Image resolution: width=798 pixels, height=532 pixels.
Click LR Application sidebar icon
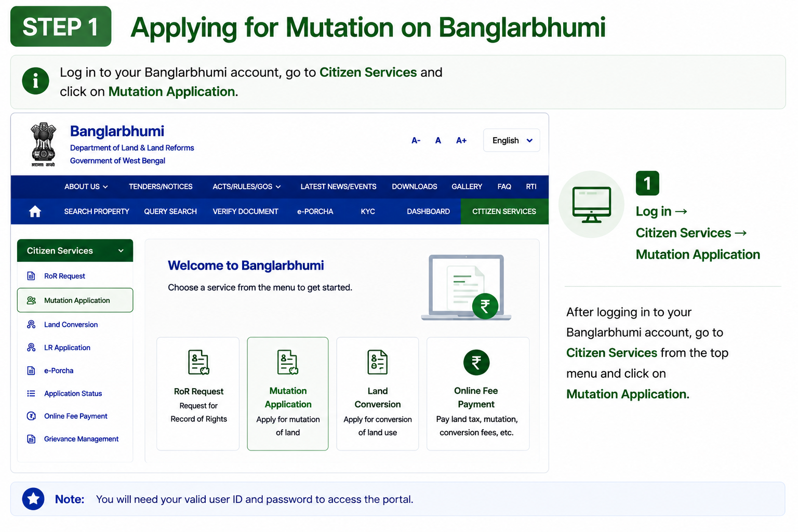point(31,348)
